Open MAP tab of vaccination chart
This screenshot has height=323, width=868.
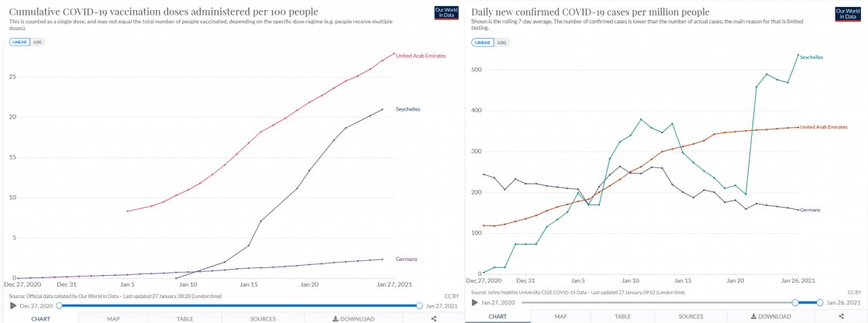point(113,318)
